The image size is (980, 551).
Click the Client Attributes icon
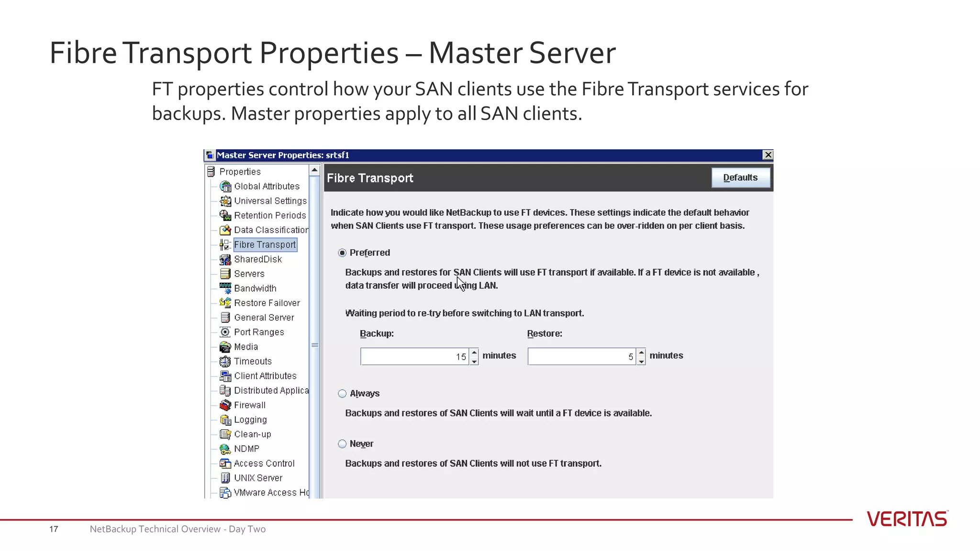click(225, 376)
